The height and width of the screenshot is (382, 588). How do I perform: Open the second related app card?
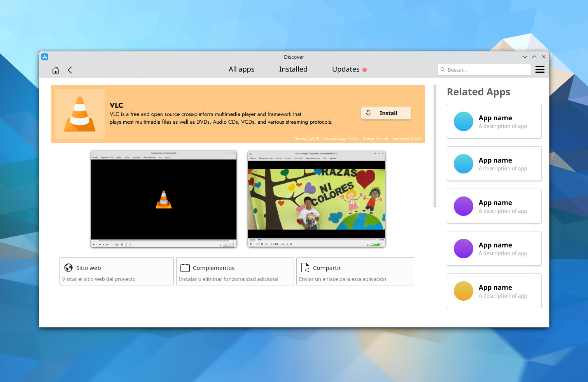click(494, 164)
